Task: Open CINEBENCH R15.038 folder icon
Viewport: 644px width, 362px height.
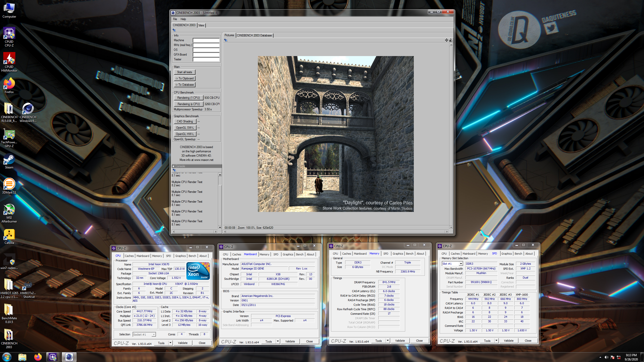Action: coord(9,112)
